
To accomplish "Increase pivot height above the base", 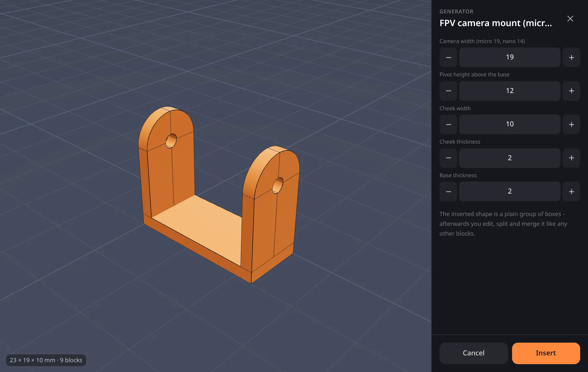I will pos(571,91).
